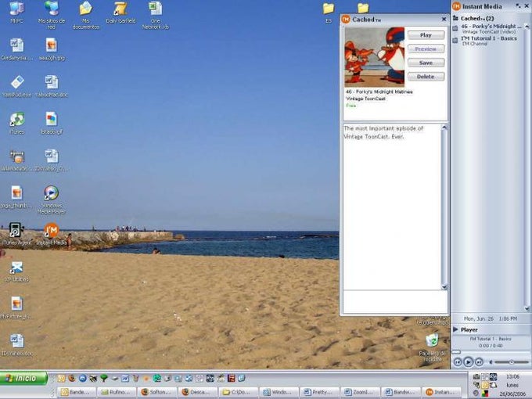This screenshot has width=532, height=399.
Task: Open the Inicio start menu
Action: pos(23,378)
